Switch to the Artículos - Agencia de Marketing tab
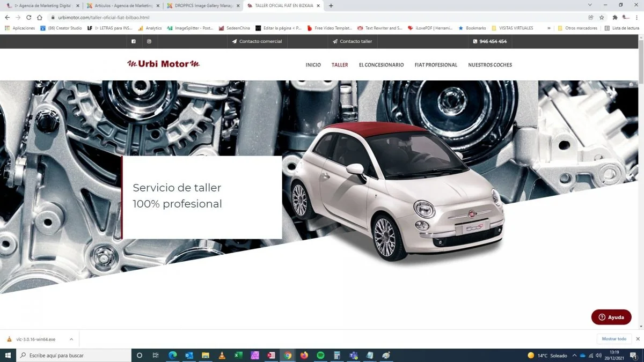 click(123, 5)
